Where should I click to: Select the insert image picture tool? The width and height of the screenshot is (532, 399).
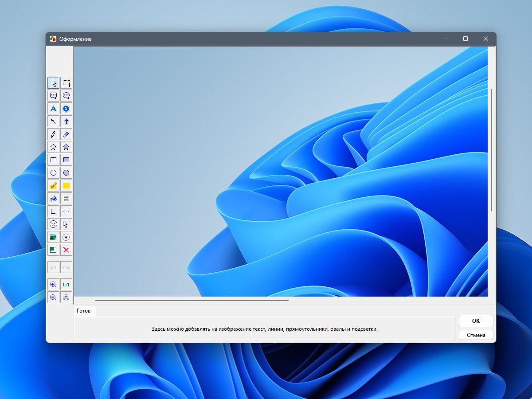pyautogui.click(x=53, y=237)
